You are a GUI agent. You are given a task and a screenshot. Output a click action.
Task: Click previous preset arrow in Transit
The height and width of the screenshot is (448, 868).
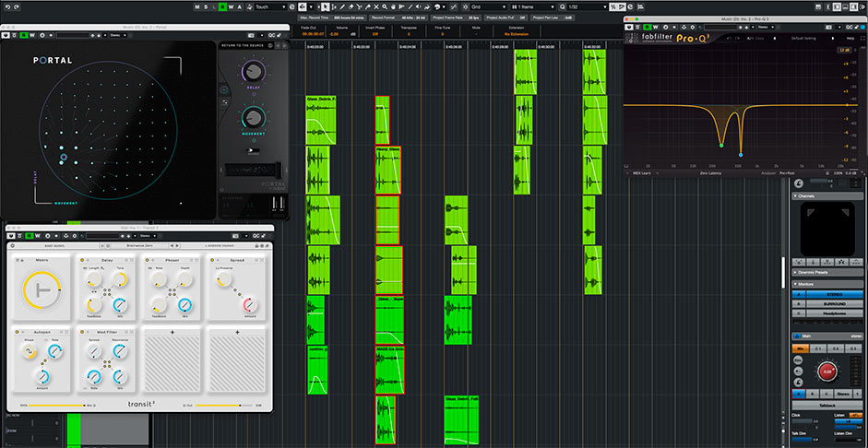coord(172,245)
